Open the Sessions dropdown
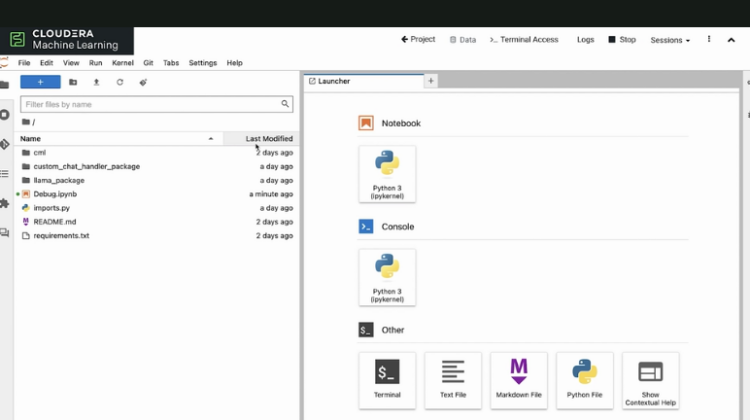Viewport: 750px width, 420px height. [669, 40]
